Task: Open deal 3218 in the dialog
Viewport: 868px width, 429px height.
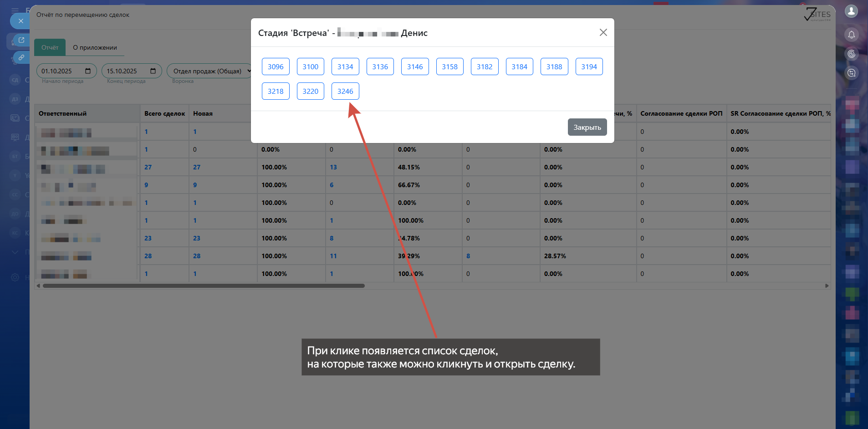Action: tap(276, 91)
